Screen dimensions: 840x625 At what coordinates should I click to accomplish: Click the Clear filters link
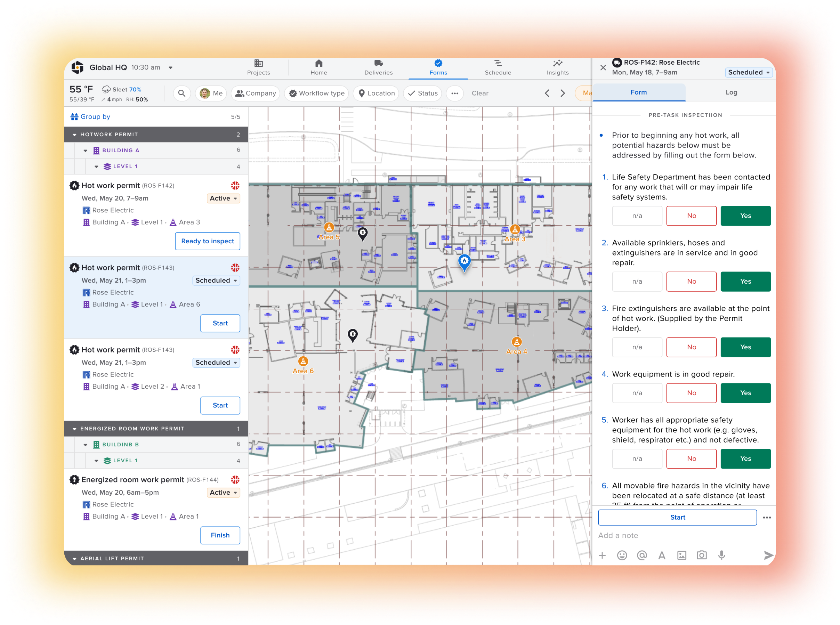[x=479, y=93]
